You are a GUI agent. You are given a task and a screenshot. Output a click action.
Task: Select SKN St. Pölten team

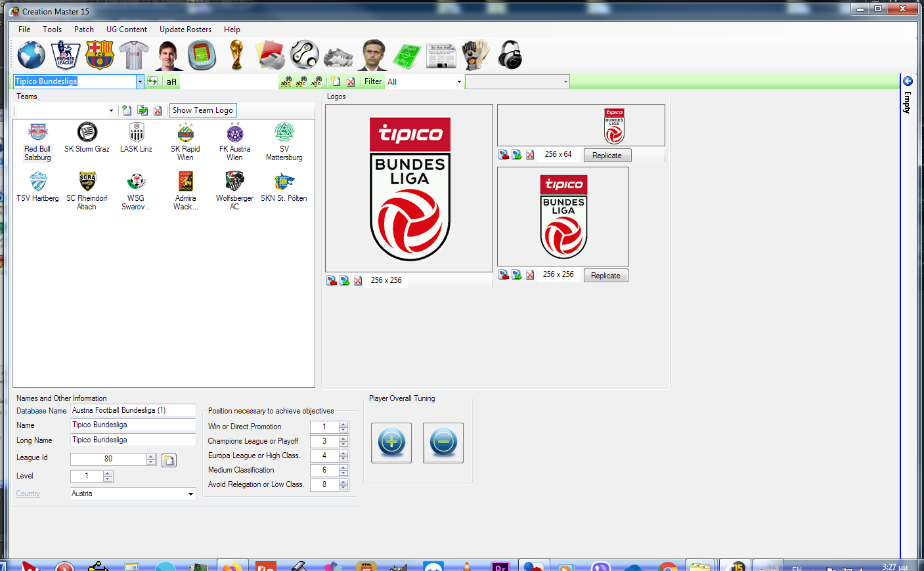[x=284, y=187]
